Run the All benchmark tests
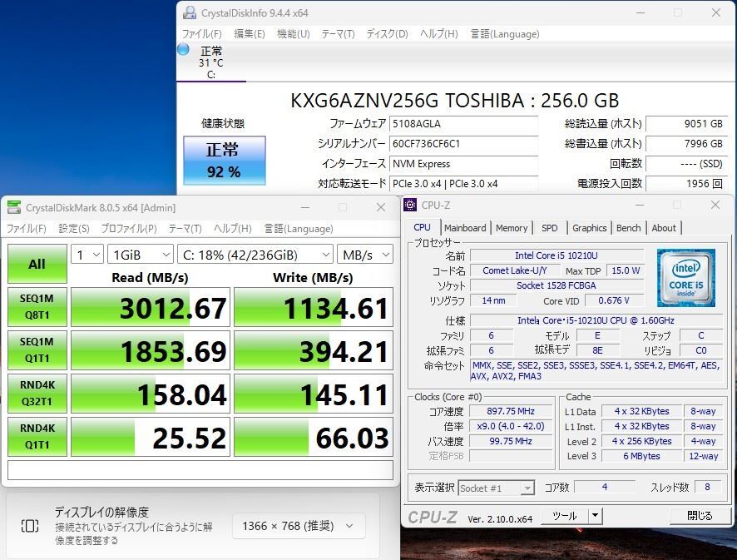Image resolution: width=737 pixels, height=560 pixels. pyautogui.click(x=37, y=264)
